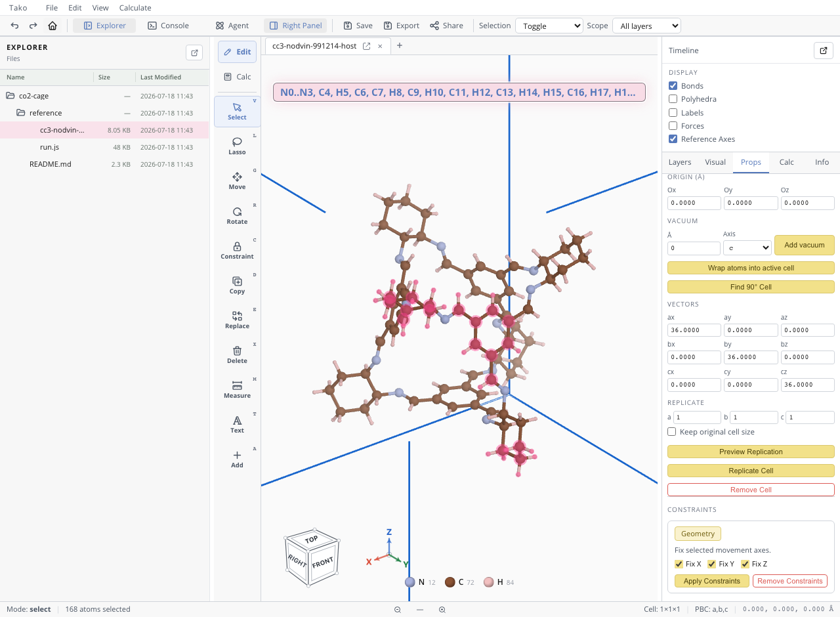Activate the Select tool
Screen dimensions: 840x617
click(237, 112)
